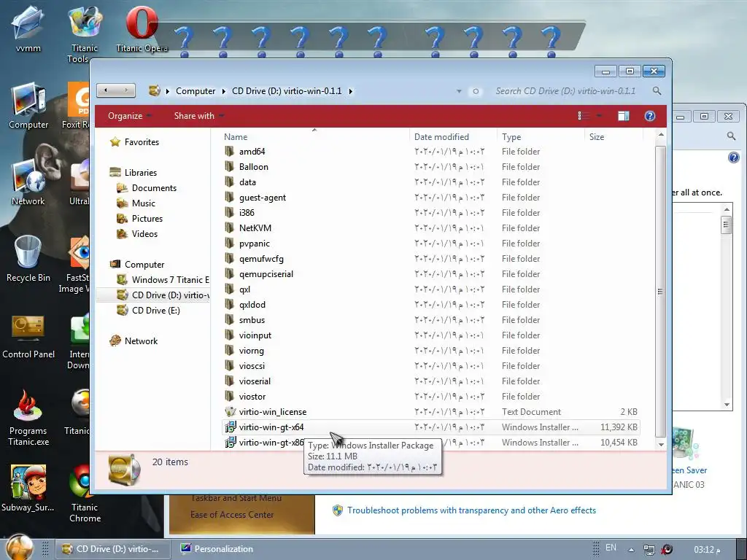Select Network in navigation pane
747x560 pixels.
point(141,341)
